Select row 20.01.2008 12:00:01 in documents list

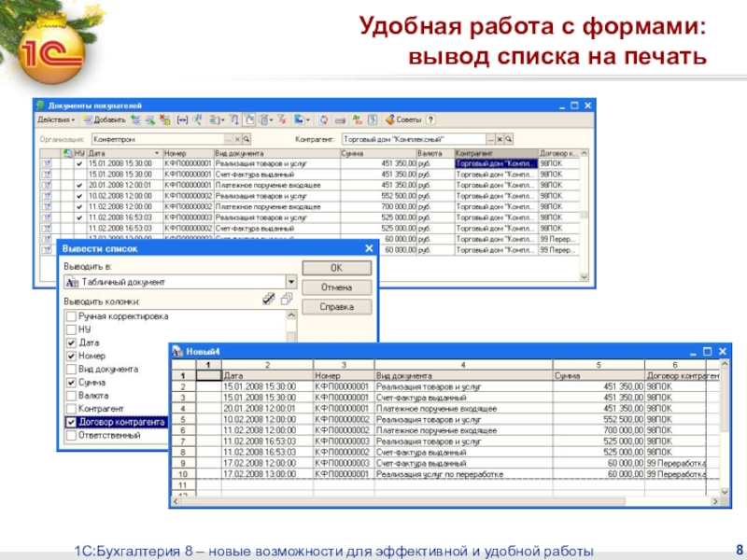click(310, 185)
